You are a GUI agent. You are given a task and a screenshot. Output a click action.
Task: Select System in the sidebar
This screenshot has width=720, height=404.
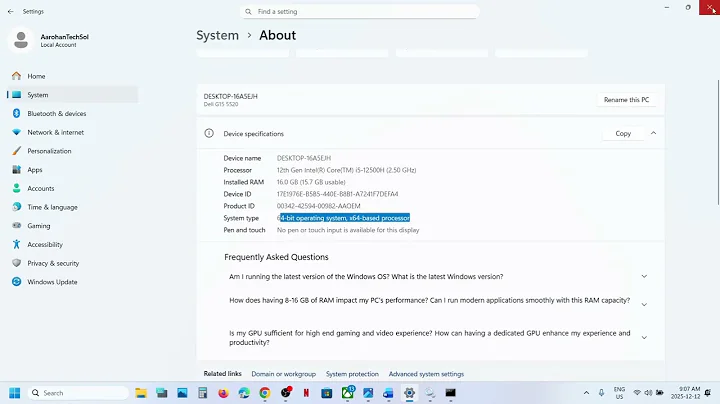[73, 95]
